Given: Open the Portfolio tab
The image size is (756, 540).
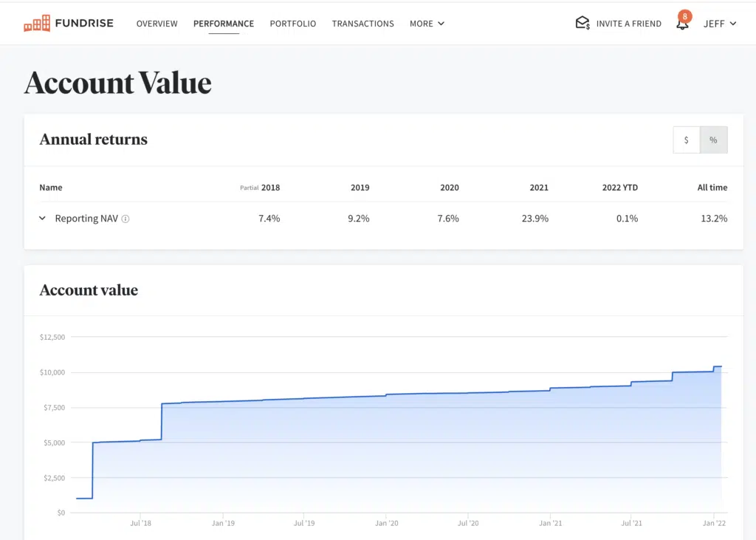Looking at the screenshot, I should point(292,24).
